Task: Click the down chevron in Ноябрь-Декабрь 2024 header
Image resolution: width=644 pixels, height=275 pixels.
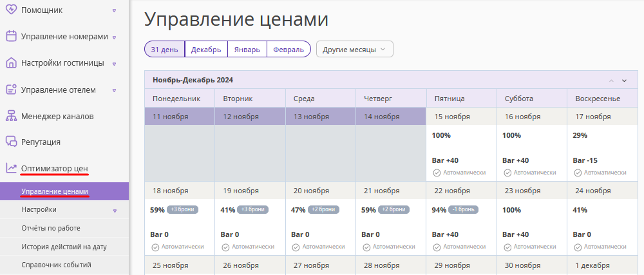Action: click(x=624, y=81)
